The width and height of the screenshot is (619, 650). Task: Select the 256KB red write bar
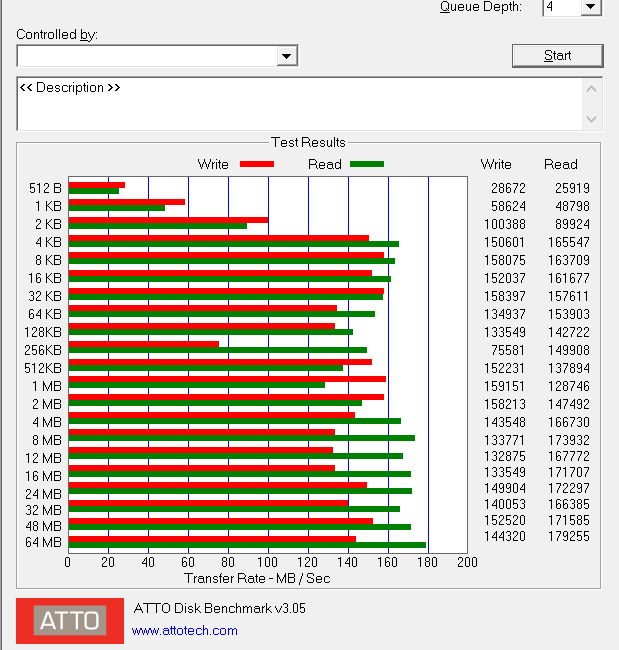pyautogui.click(x=143, y=344)
